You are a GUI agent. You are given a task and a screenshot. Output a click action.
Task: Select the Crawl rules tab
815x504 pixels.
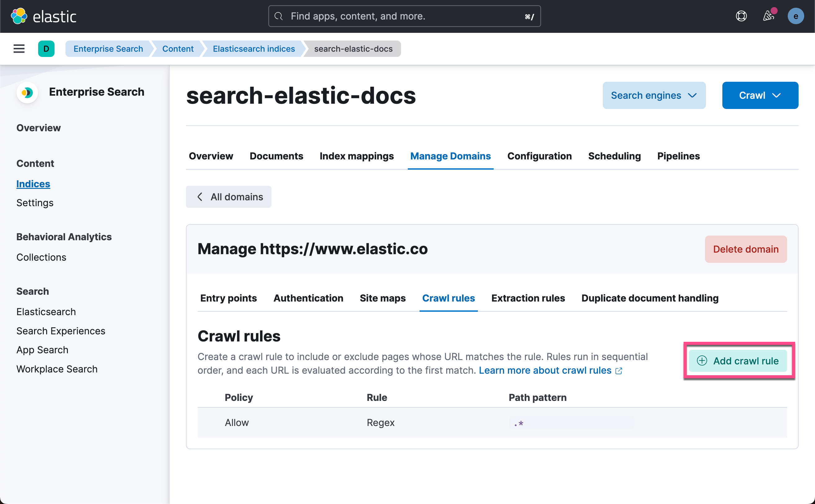click(448, 298)
